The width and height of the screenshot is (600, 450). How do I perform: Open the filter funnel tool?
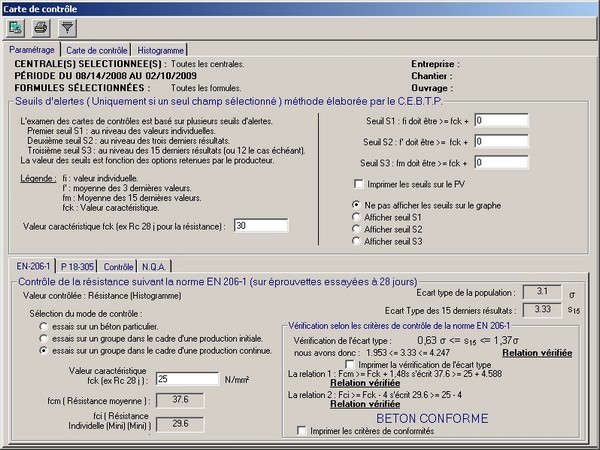[x=67, y=29]
